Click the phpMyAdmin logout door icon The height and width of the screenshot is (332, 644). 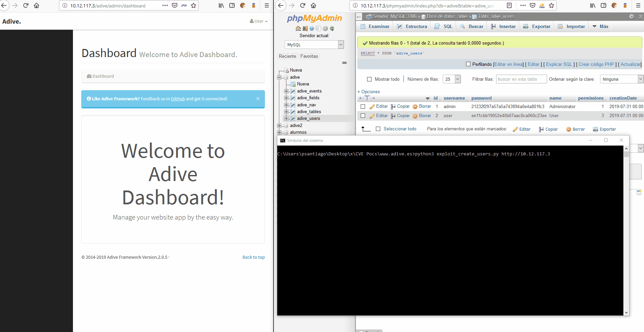pos(305,29)
